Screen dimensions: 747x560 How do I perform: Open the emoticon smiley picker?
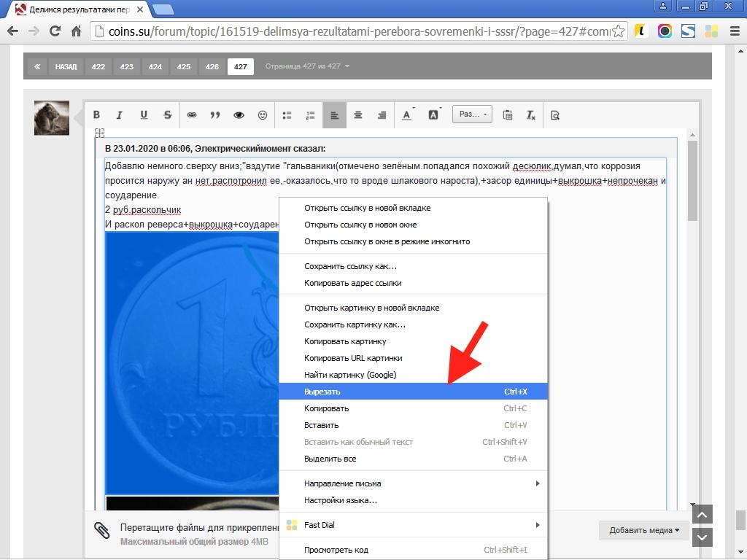tap(263, 115)
